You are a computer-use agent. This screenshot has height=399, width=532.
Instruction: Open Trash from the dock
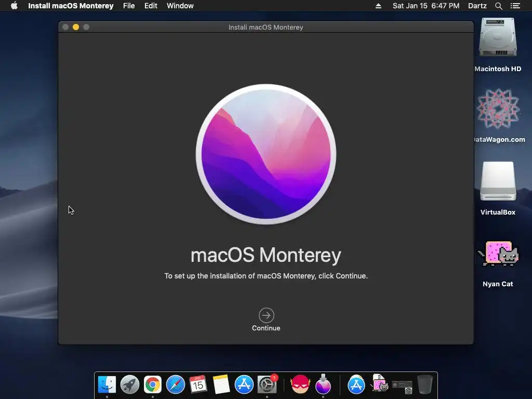tap(425, 385)
